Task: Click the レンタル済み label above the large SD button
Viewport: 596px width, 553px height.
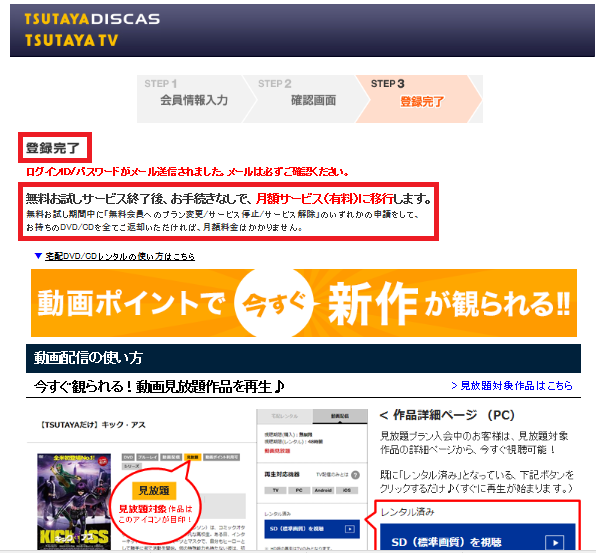Action: pos(407,512)
